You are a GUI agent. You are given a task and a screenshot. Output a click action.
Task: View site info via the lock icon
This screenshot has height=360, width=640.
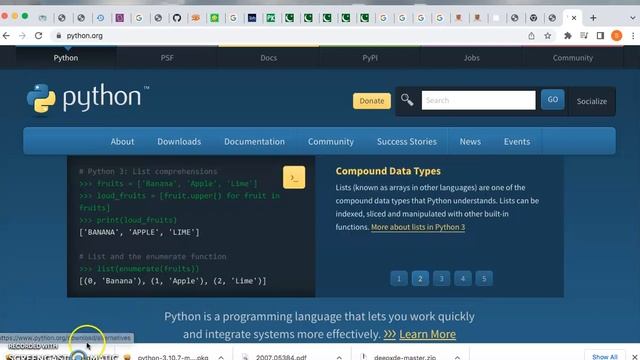point(59,36)
